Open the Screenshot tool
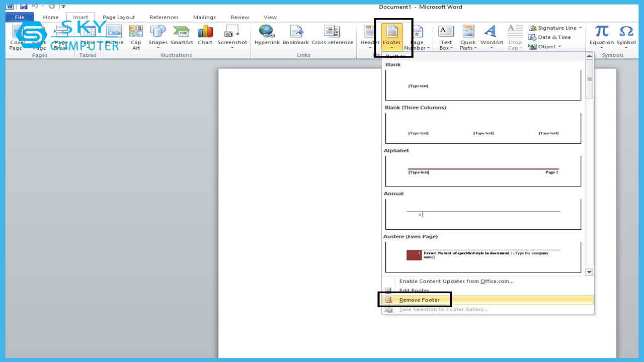Screen dimensions: 644x362 pos(232,37)
